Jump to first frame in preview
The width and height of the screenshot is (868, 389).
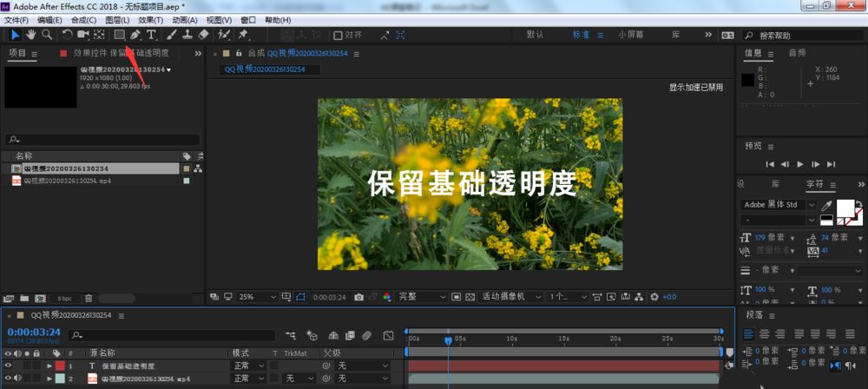click(x=769, y=164)
